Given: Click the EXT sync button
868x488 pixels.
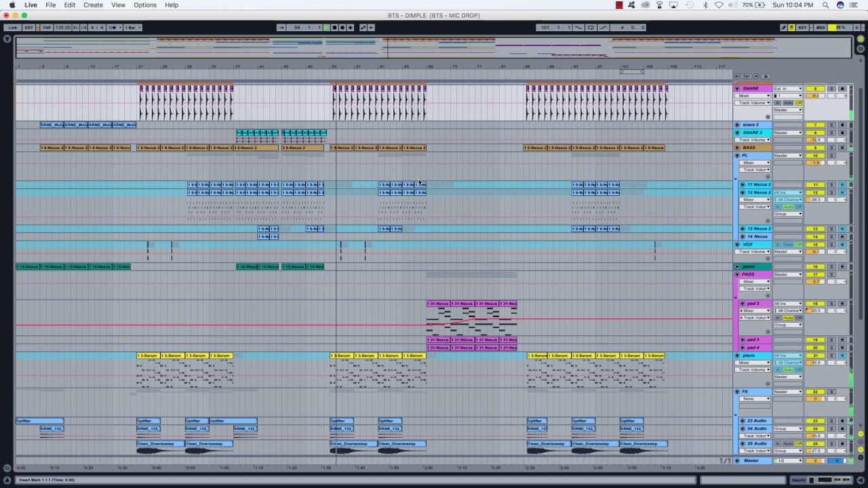Looking at the screenshot, I should click(28, 28).
